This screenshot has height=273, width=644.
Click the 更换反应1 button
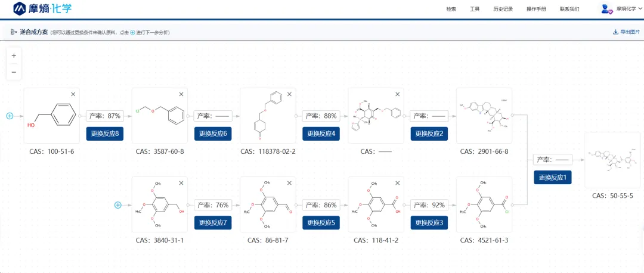coord(553,177)
